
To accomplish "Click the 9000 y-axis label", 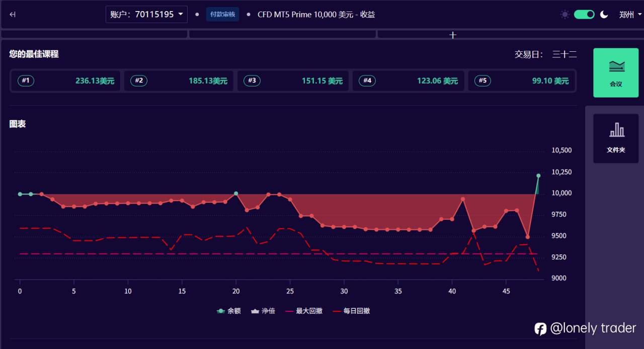I will 559,278.
